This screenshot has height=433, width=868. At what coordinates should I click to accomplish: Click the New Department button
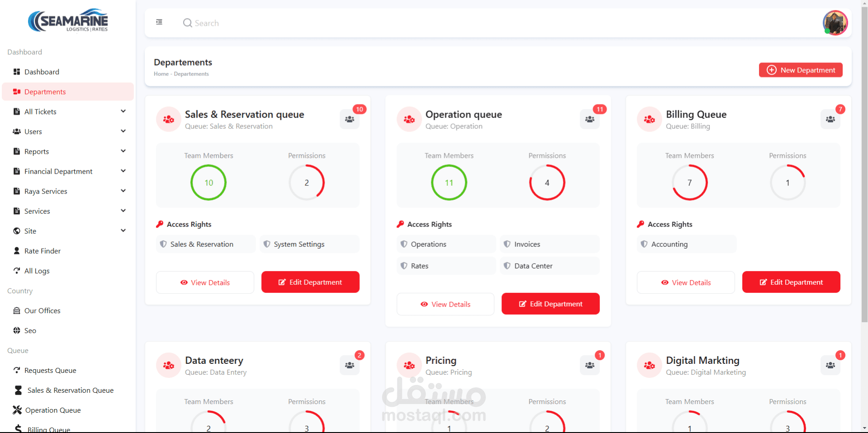[x=801, y=70]
